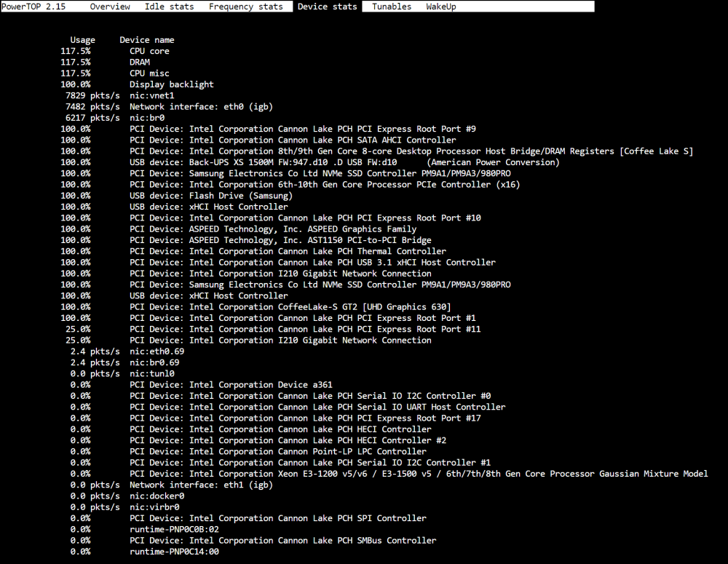Select the HECI Controller #2 row
The width and height of the screenshot is (728, 564).
coord(258,441)
